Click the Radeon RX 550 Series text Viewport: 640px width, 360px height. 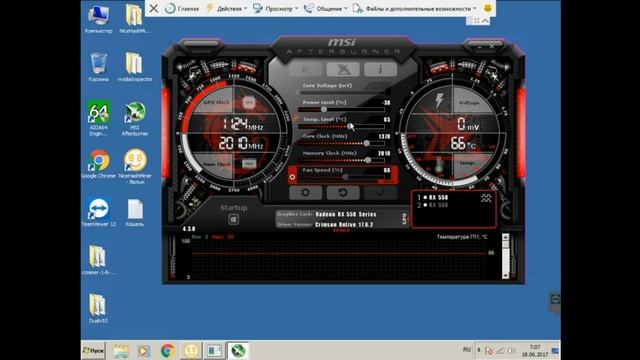click(x=346, y=214)
